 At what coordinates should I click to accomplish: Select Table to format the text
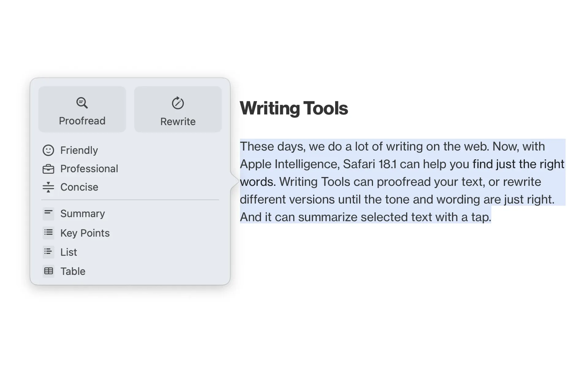click(x=72, y=271)
